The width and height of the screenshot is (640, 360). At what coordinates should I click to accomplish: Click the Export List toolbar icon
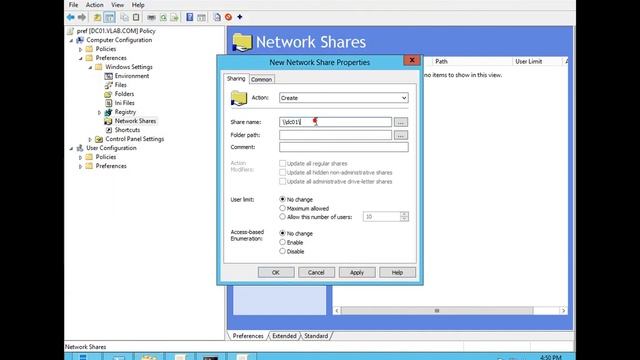pos(174,17)
